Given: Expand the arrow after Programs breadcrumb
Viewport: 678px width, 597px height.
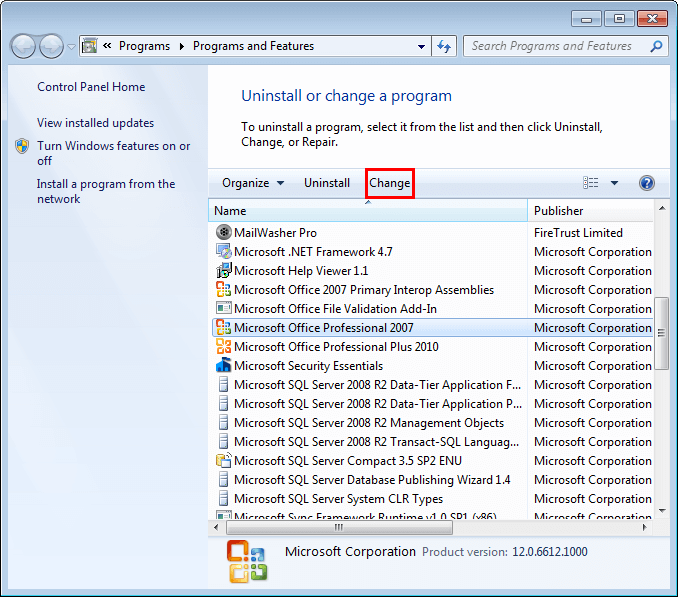Looking at the screenshot, I should pos(182,46).
